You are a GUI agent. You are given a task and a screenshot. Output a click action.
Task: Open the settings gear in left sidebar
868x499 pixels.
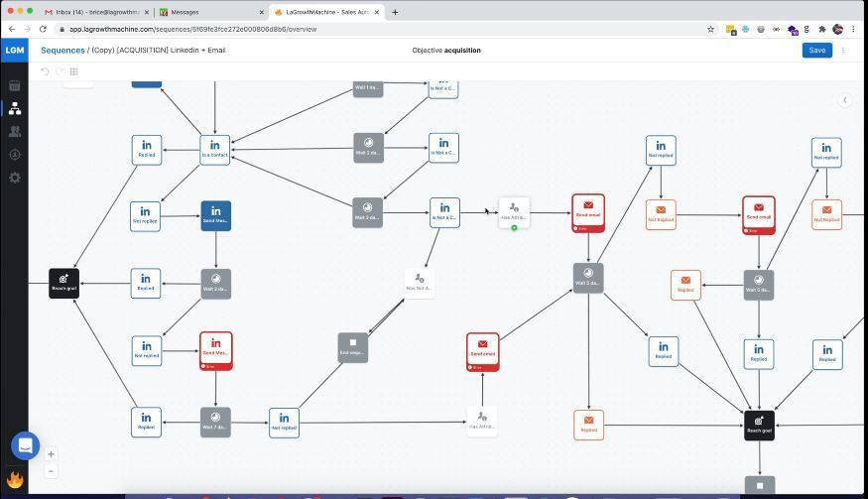click(x=15, y=178)
